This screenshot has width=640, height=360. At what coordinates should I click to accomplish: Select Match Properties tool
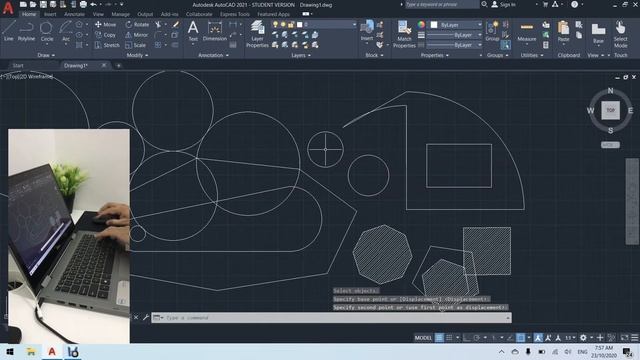click(x=404, y=33)
